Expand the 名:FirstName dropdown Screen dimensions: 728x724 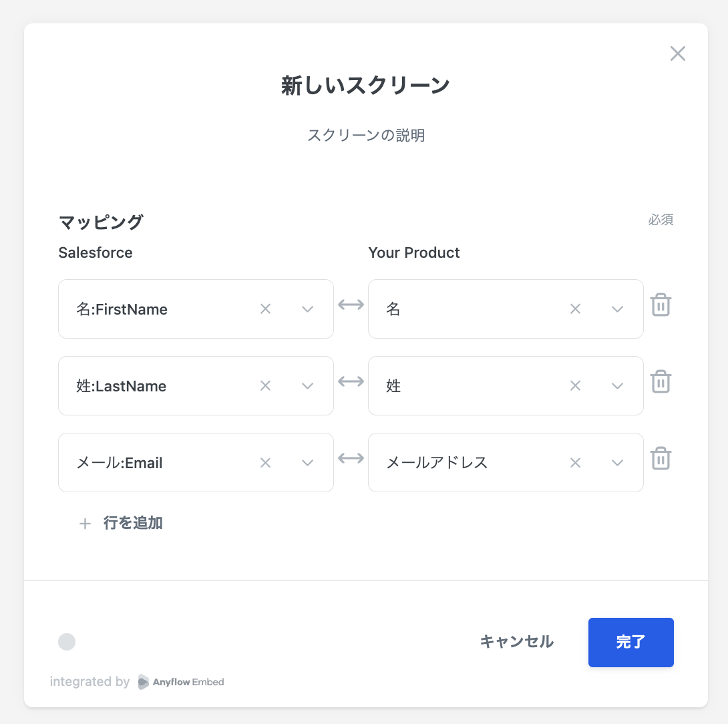click(x=307, y=309)
